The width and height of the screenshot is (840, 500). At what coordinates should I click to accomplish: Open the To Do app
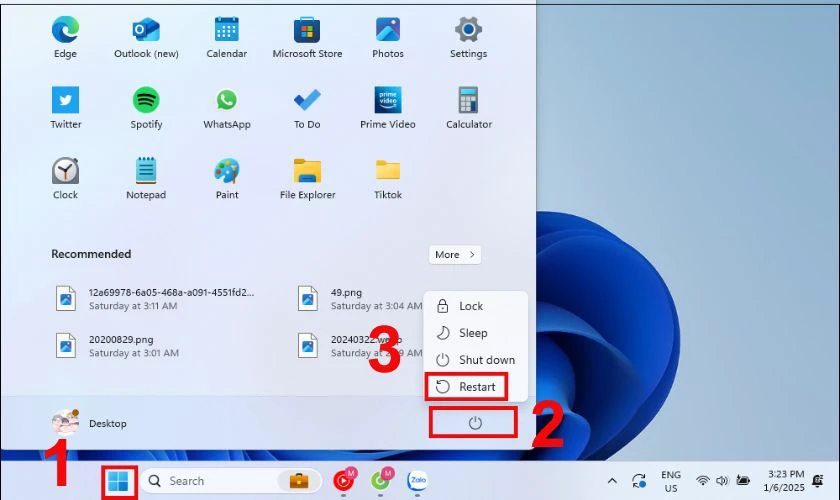tap(307, 107)
